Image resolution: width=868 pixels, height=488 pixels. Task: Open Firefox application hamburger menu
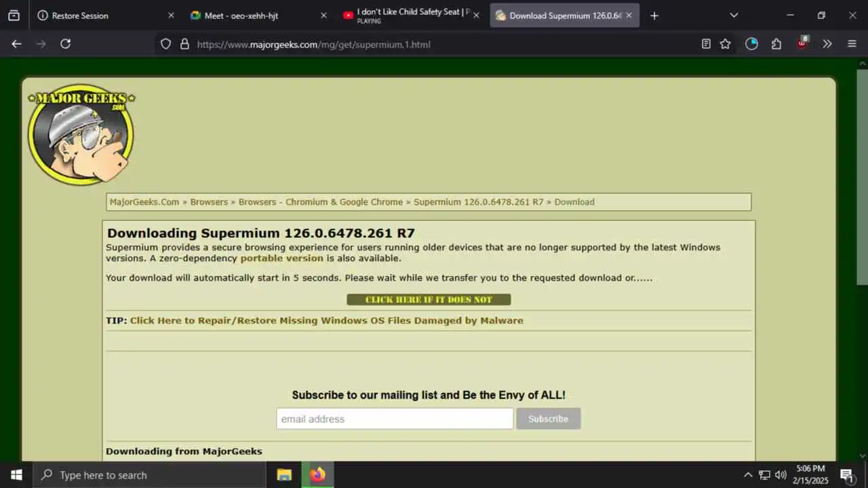[x=852, y=44]
